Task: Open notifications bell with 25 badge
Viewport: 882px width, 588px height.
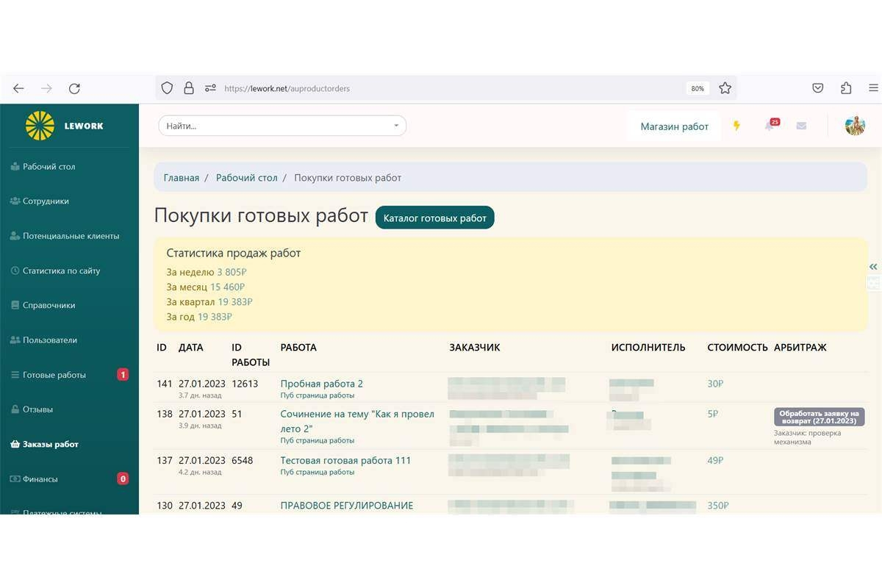Action: (770, 126)
